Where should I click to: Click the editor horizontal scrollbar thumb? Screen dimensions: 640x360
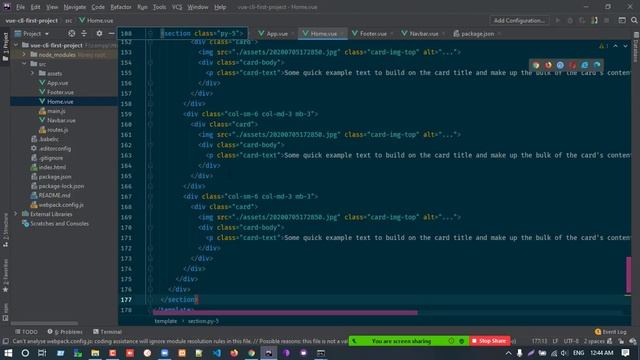(x=285, y=313)
